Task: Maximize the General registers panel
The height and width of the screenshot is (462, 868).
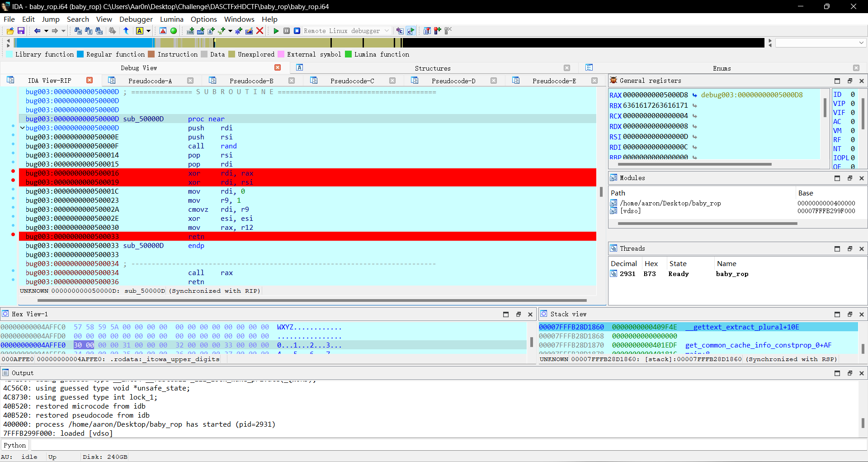Action: [x=837, y=81]
